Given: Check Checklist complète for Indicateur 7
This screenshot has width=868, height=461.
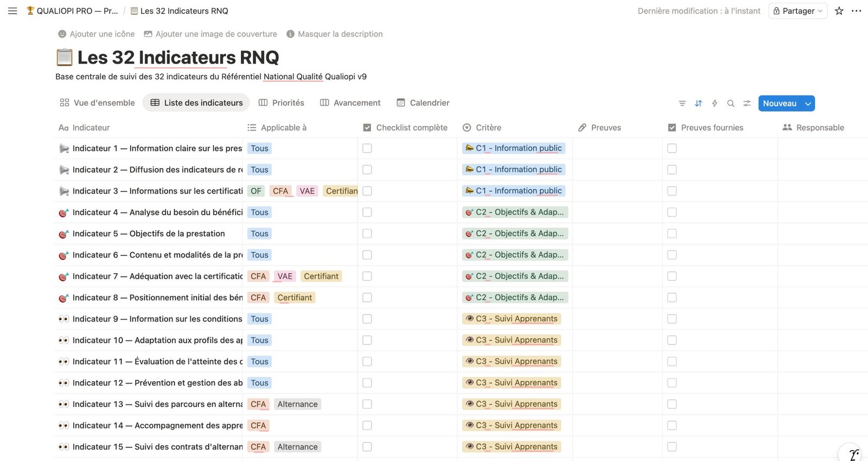Looking at the screenshot, I should (x=367, y=276).
